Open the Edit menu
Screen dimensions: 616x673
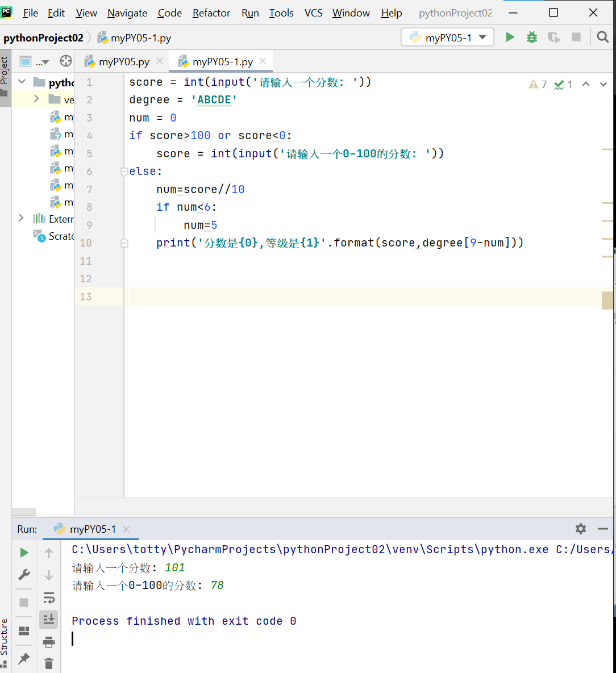click(x=56, y=13)
